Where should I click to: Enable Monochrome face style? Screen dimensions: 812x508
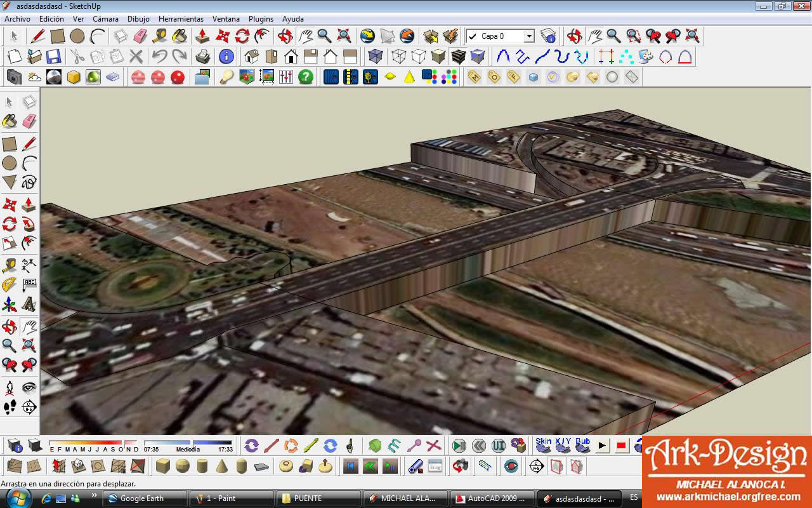(x=478, y=57)
